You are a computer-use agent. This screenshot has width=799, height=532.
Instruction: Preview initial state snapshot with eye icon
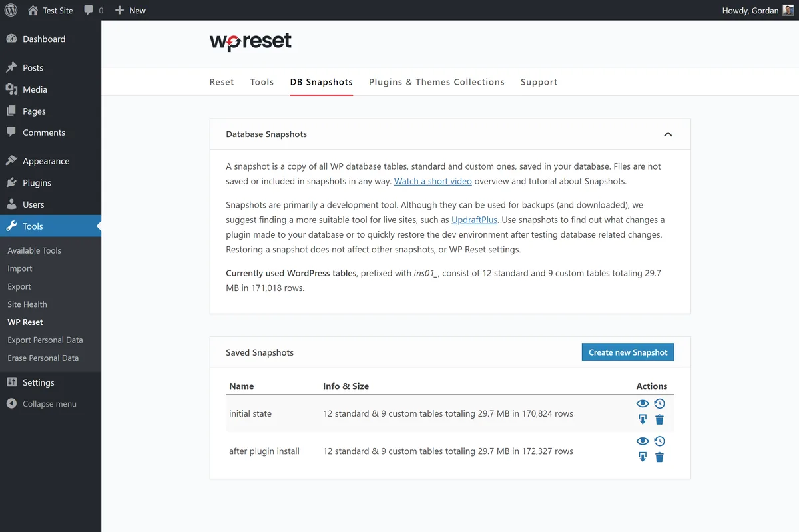643,403
